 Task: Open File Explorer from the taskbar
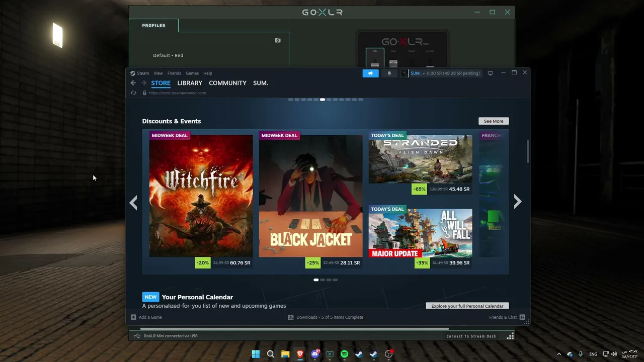(x=285, y=354)
